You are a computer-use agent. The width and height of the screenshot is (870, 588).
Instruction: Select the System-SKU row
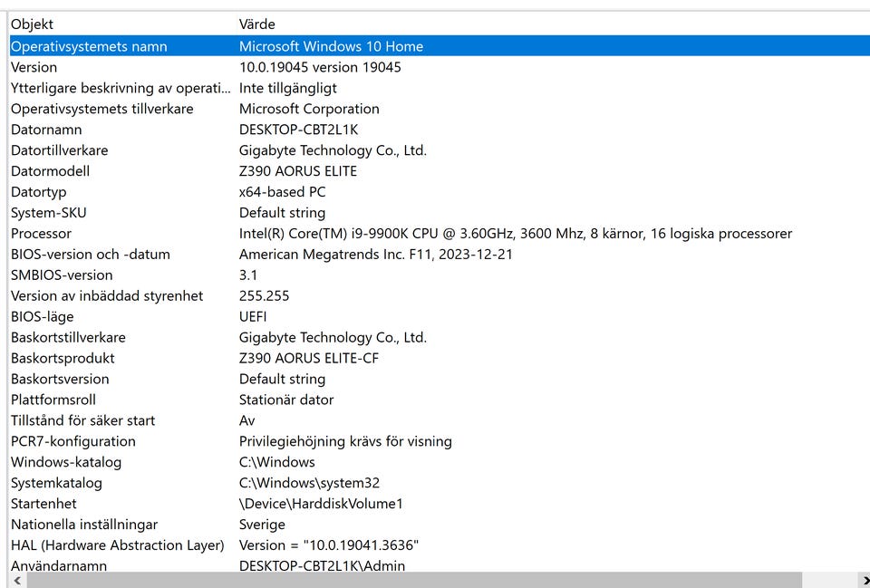point(49,213)
